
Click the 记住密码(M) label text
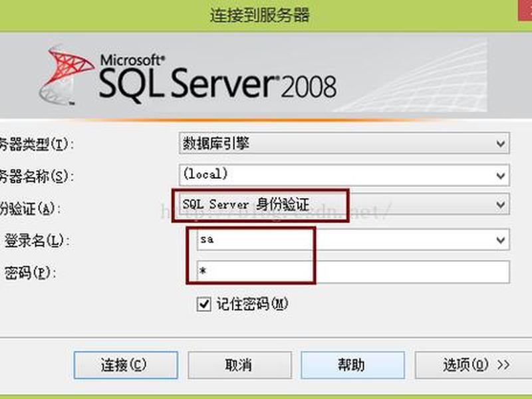tap(253, 304)
